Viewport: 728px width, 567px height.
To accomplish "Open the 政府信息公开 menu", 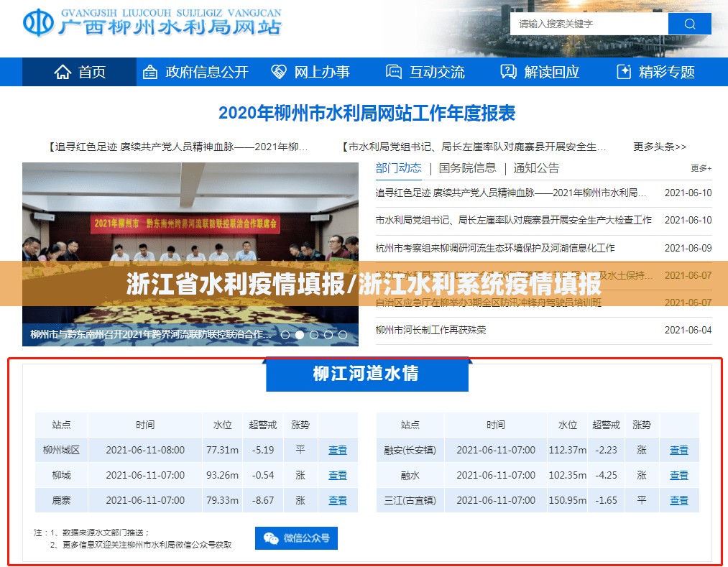I will [195, 72].
